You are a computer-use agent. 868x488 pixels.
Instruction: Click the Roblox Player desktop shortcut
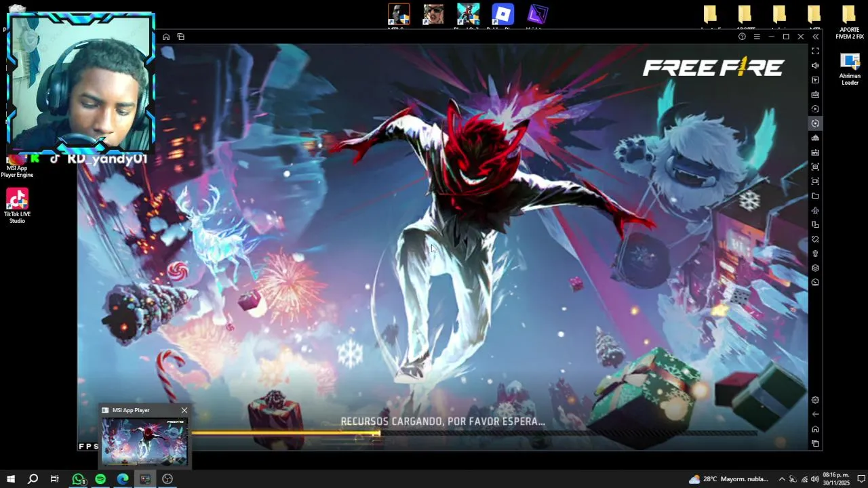coord(502,15)
